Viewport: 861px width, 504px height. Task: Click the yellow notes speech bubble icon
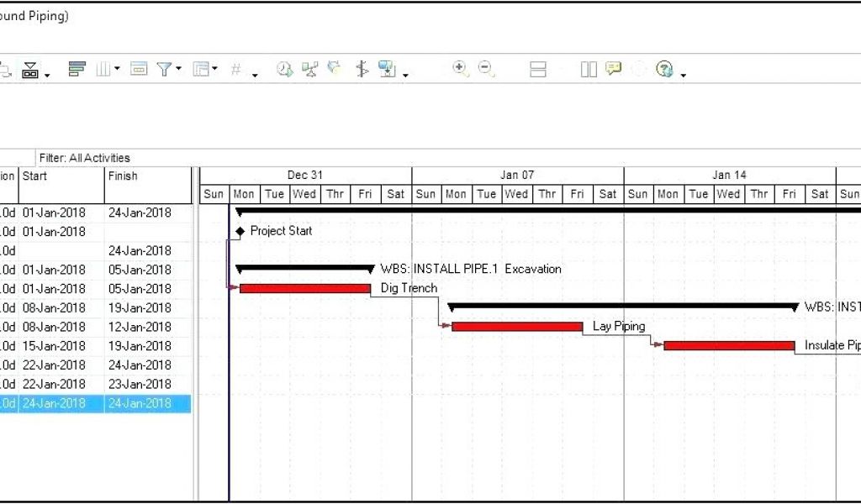613,69
